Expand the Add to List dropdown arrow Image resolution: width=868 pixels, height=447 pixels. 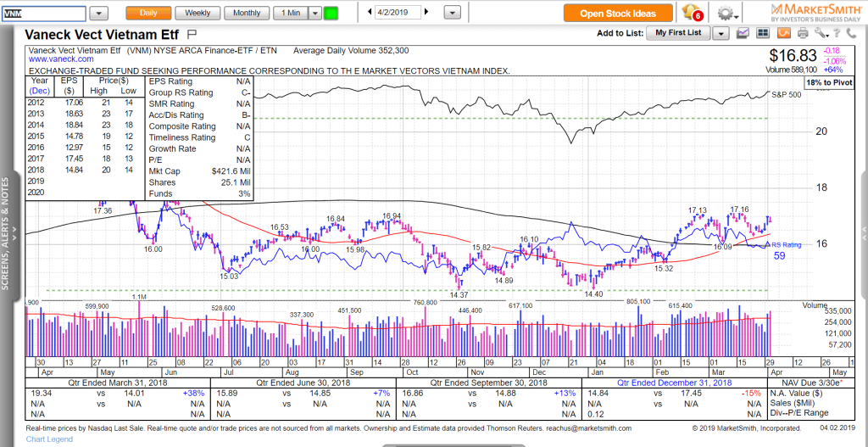[721, 33]
